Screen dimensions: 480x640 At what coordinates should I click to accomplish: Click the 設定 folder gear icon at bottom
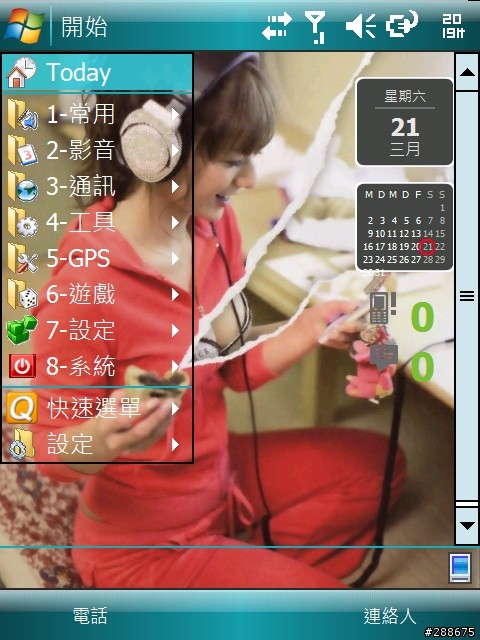[22, 444]
